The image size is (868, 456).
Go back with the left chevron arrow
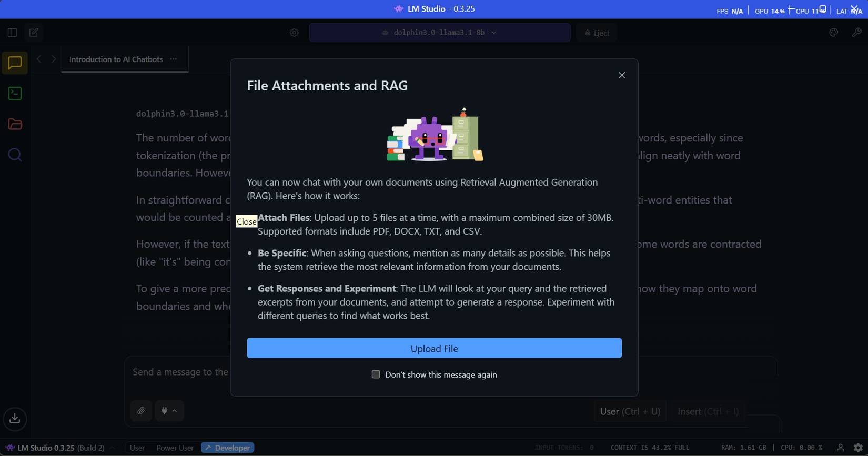pos(39,59)
